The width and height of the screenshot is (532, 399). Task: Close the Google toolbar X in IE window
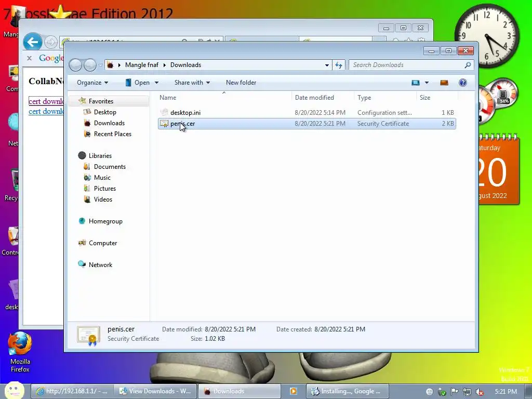[x=30, y=58]
